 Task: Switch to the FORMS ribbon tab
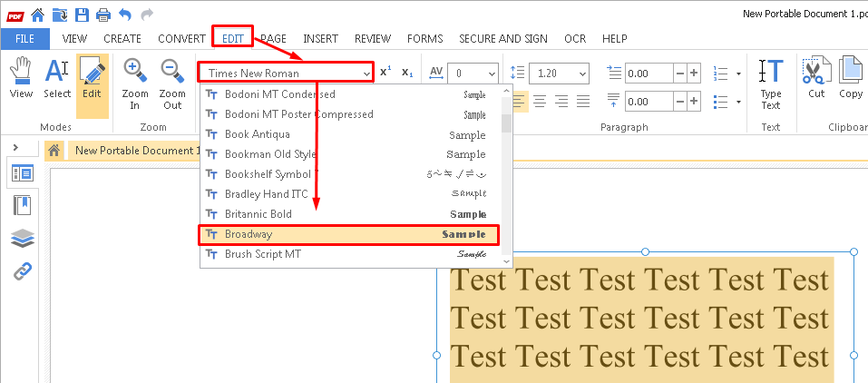(x=425, y=39)
